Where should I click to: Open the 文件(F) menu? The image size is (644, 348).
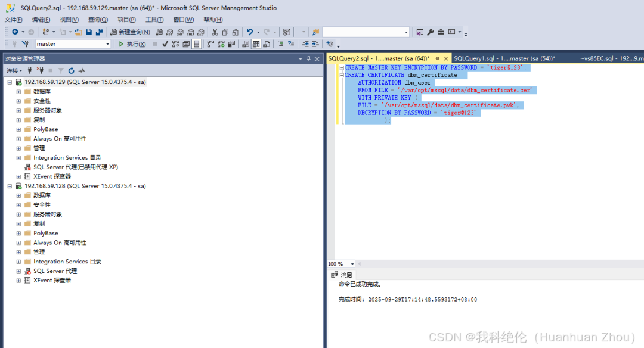coord(14,20)
